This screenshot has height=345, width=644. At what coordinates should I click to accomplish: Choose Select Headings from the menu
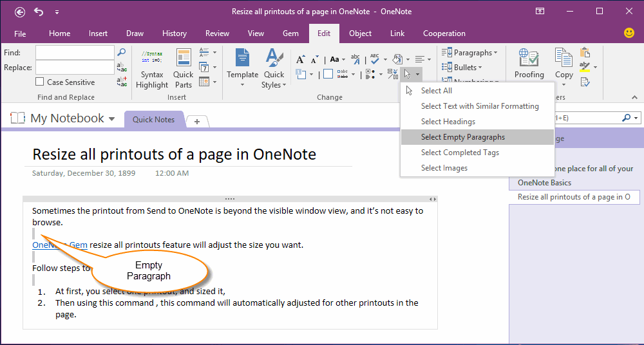[x=448, y=122]
